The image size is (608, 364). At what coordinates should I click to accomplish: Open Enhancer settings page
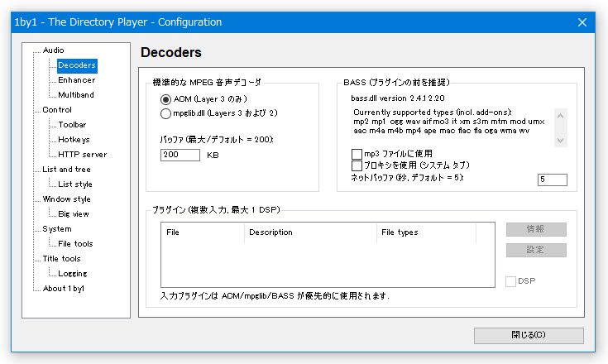click(x=76, y=80)
